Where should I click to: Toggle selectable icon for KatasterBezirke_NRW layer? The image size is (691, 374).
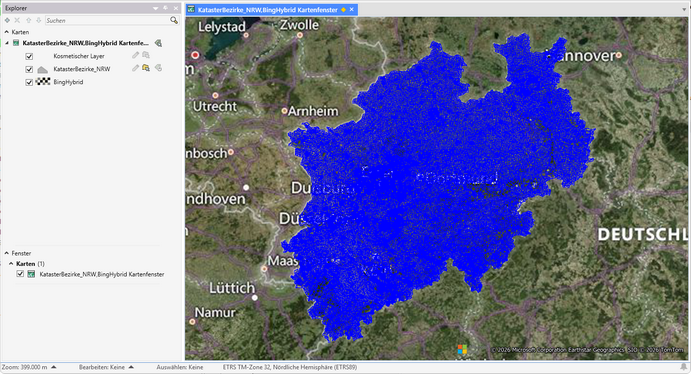click(x=146, y=68)
